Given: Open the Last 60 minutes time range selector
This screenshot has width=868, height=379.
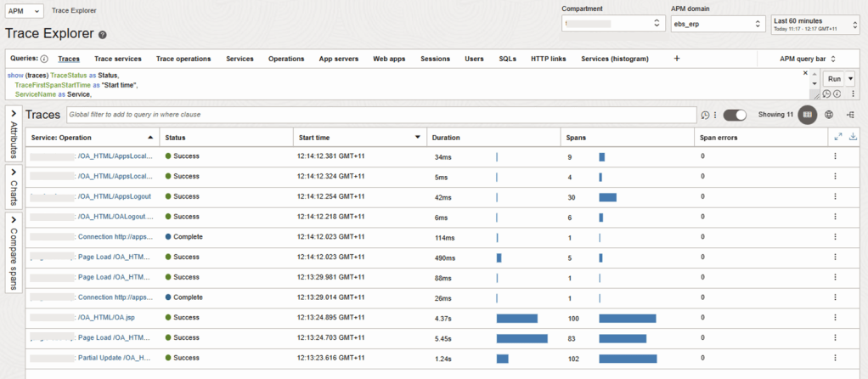Looking at the screenshot, I should 814,25.
